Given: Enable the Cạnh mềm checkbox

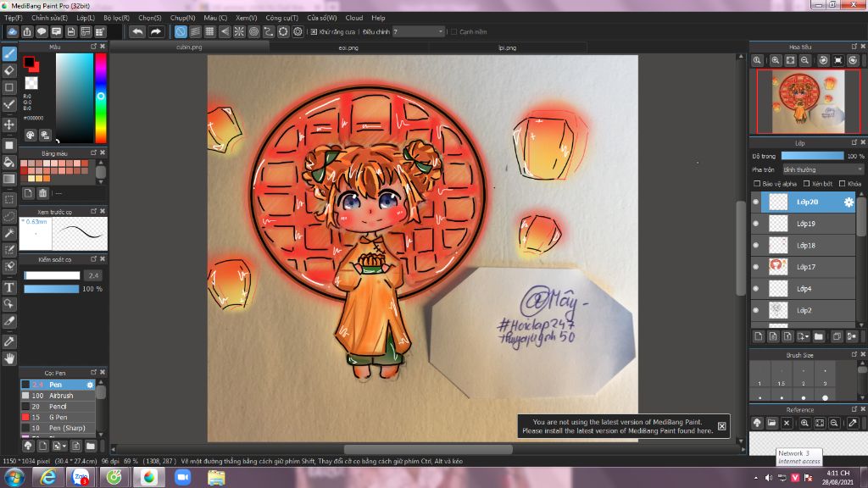Looking at the screenshot, I should pyautogui.click(x=454, y=32).
